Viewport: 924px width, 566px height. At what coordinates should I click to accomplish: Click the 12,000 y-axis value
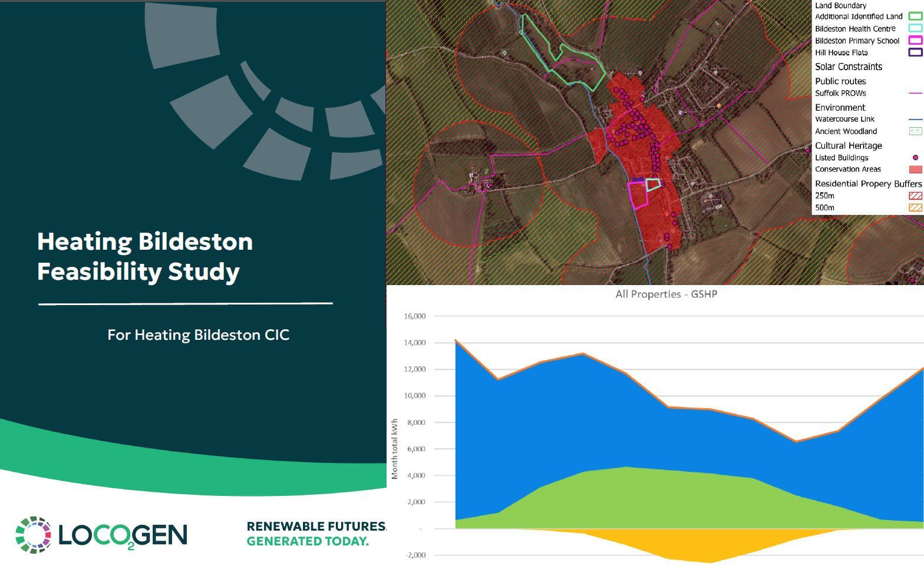pyautogui.click(x=415, y=369)
